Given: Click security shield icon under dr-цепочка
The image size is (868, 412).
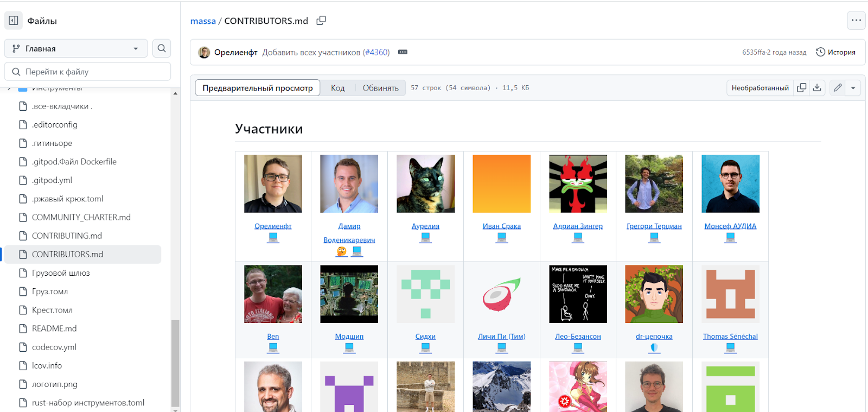Looking at the screenshot, I should pyautogui.click(x=654, y=347).
